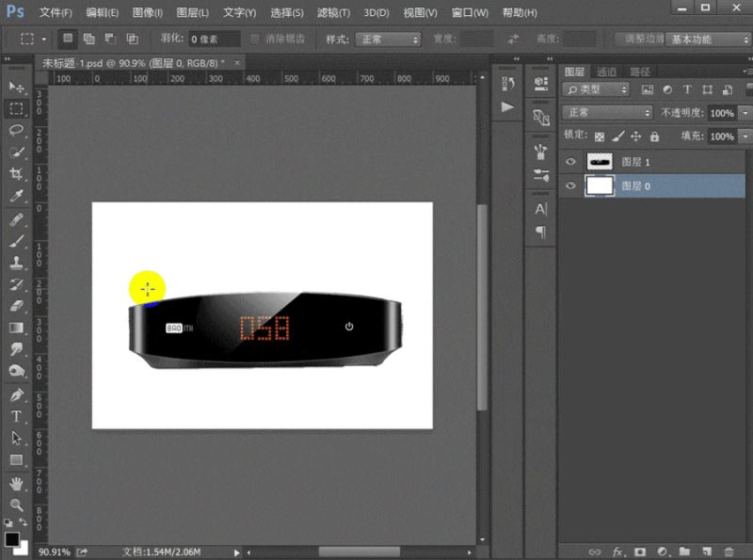This screenshot has height=560, width=753.
Task: Select the Eyedropper tool
Action: click(16, 197)
